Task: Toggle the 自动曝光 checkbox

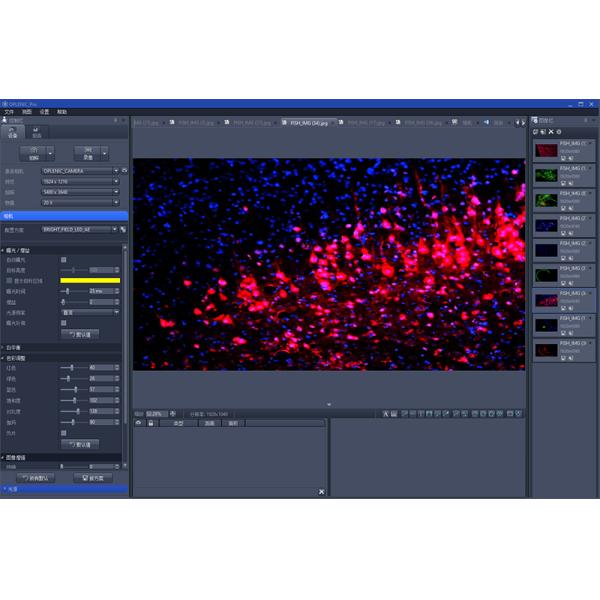Action: [64, 260]
